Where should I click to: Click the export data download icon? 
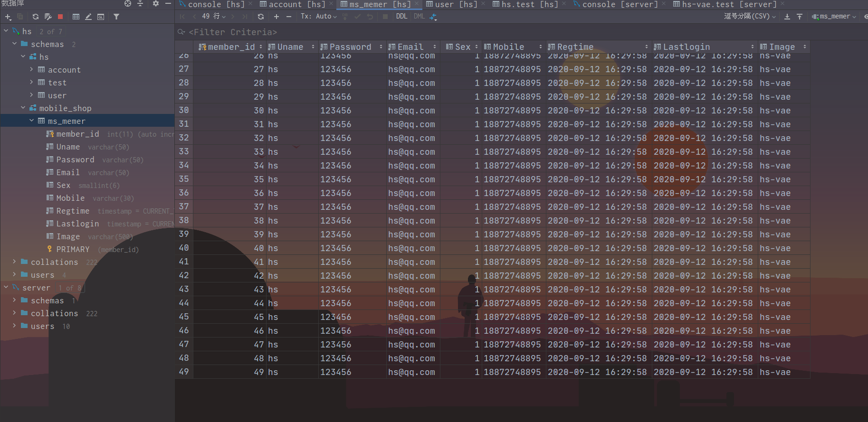click(x=787, y=16)
